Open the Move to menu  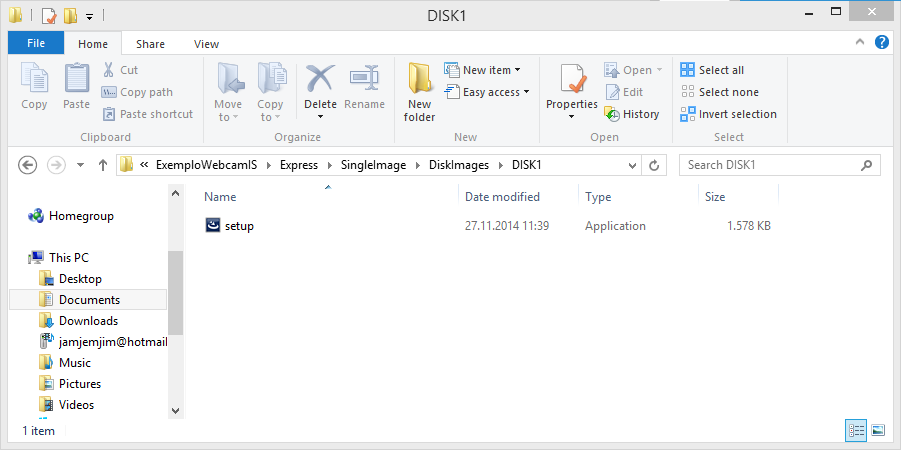coord(228,92)
